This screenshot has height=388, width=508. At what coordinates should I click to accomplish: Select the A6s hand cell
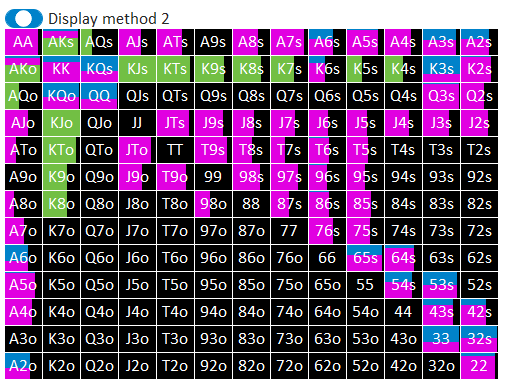tap(327, 42)
